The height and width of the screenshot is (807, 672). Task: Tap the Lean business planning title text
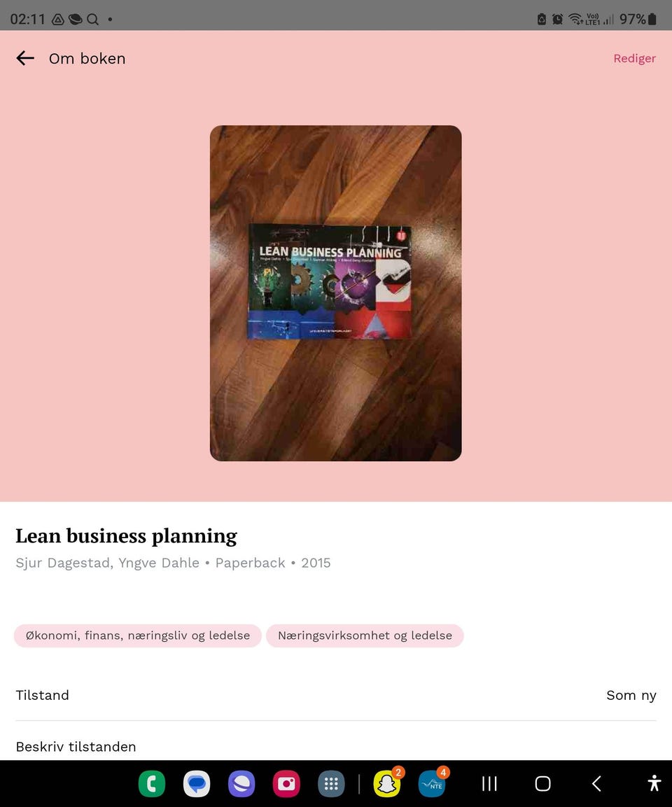coord(126,535)
